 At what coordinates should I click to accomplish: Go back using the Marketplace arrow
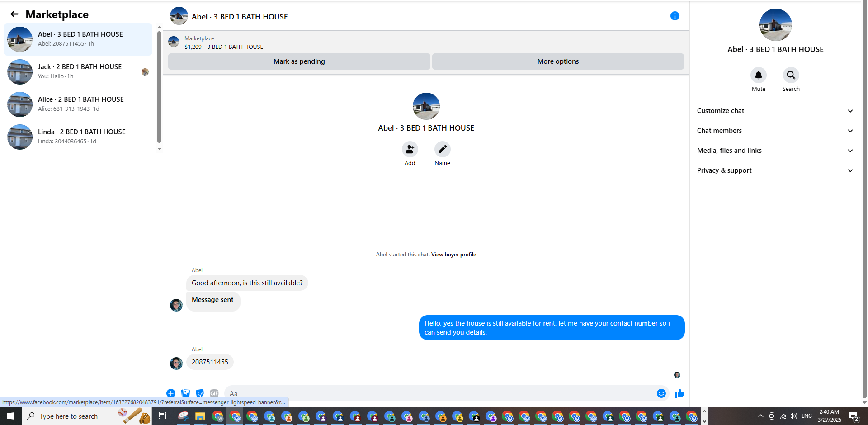(14, 14)
